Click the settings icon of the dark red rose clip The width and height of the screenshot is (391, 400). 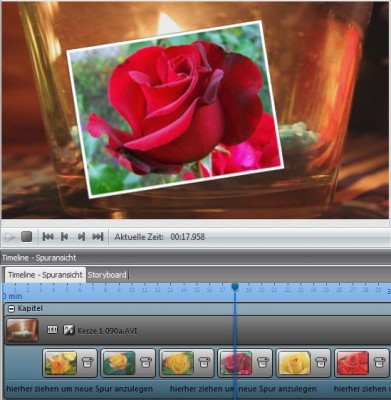tap(263, 362)
